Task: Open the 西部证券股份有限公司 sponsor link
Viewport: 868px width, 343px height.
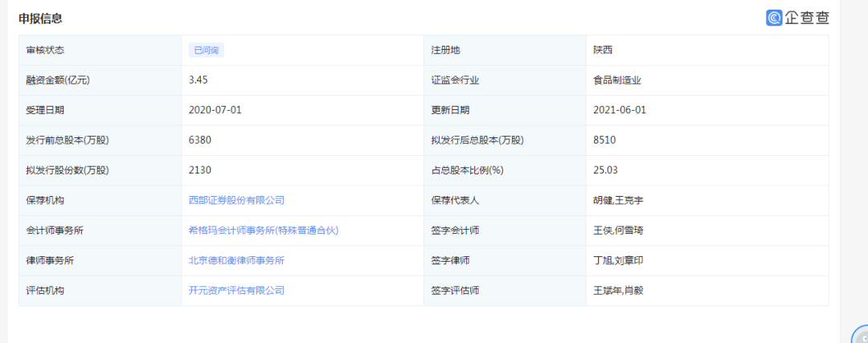Action: click(x=236, y=200)
